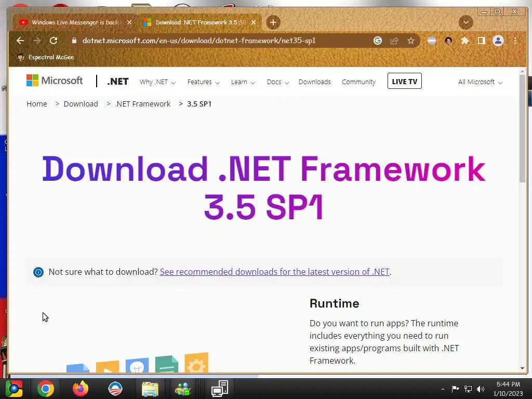Open the Google icon in address bar
Viewport: 532px width, 399px height.
pos(378,41)
